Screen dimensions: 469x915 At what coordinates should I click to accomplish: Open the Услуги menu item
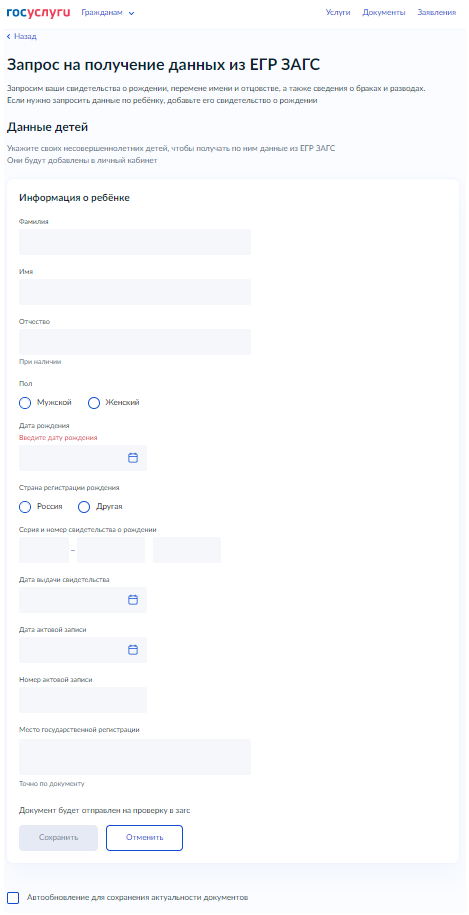[338, 12]
